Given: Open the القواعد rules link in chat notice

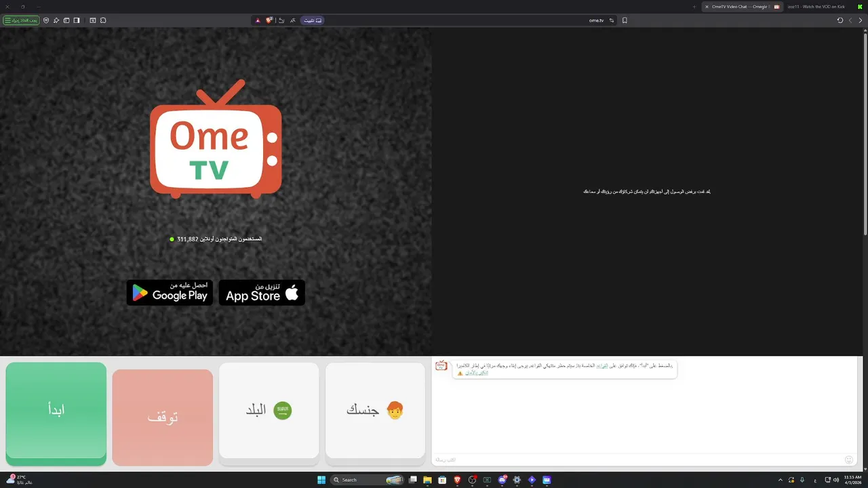Looking at the screenshot, I should pyautogui.click(x=602, y=365).
